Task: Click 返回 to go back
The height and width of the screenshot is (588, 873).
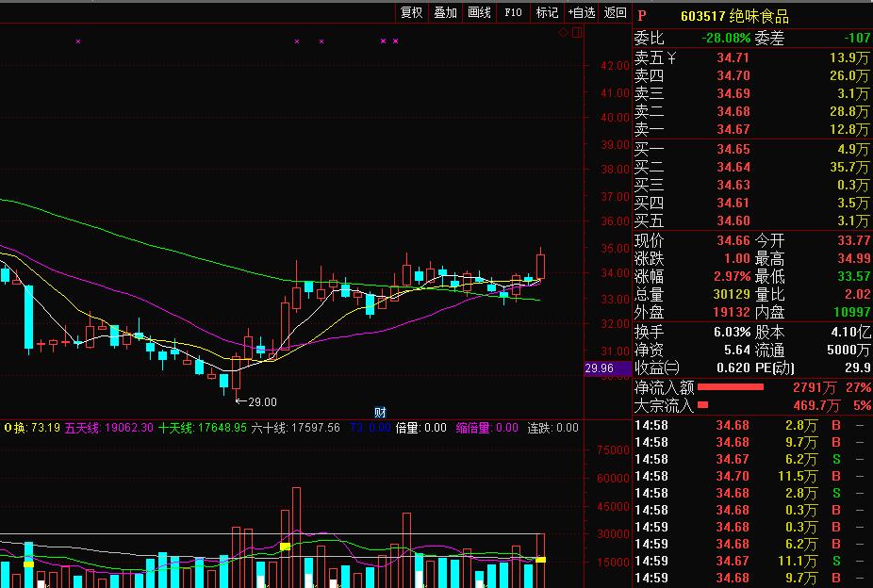Action: pyautogui.click(x=615, y=12)
